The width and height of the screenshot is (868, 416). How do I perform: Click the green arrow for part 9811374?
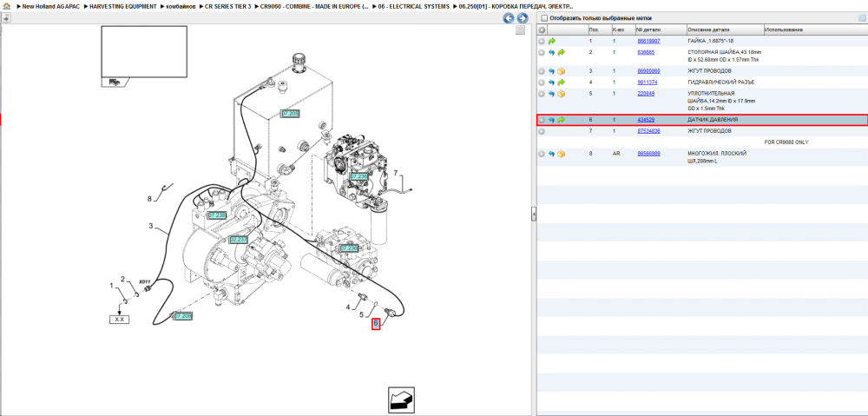(562, 83)
